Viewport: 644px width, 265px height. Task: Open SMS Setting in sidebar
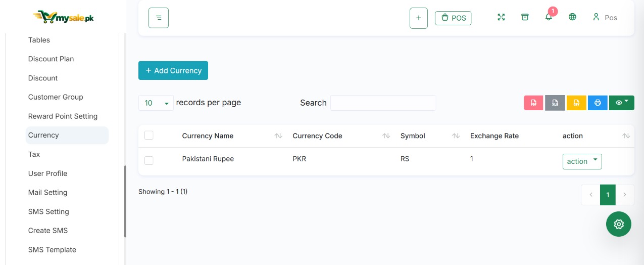click(x=48, y=212)
